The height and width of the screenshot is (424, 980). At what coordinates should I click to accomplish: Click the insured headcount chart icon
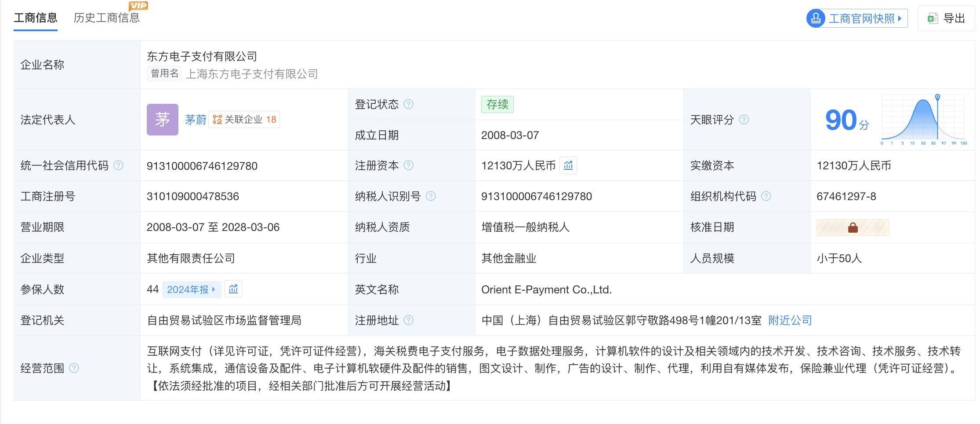coord(233,289)
